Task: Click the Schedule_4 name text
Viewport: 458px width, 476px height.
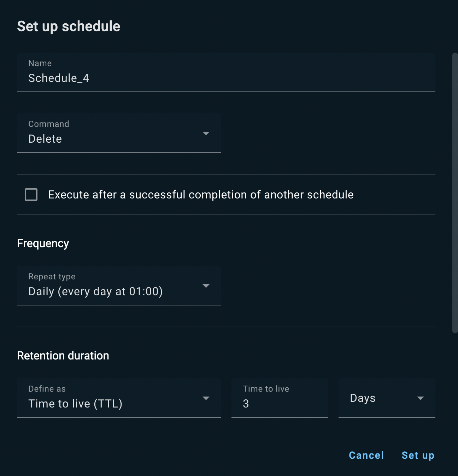Action: coord(59,78)
